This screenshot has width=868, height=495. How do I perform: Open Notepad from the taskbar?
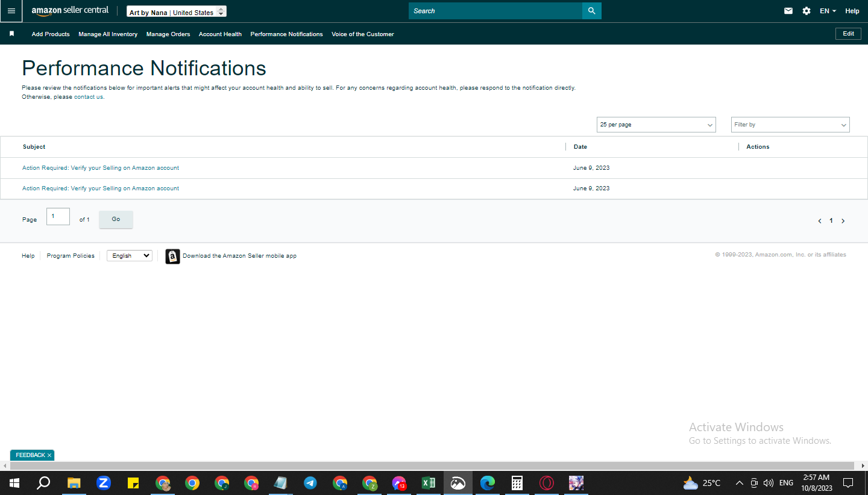(281, 483)
